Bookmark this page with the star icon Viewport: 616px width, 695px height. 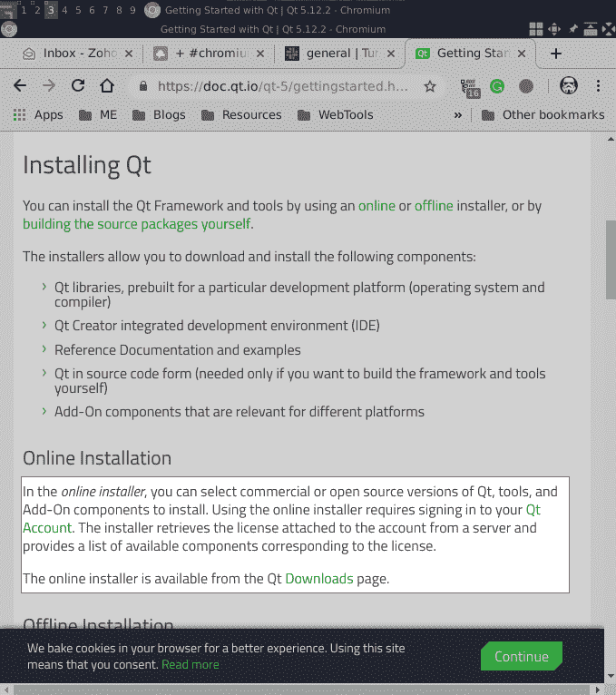tap(430, 87)
